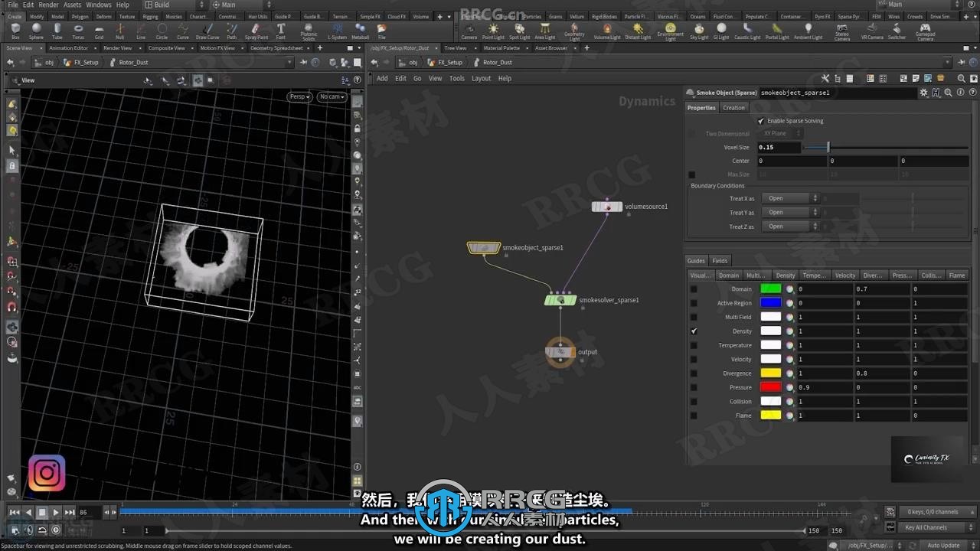The image size is (980, 551).
Task: Create a Distant Light
Action: click(638, 31)
